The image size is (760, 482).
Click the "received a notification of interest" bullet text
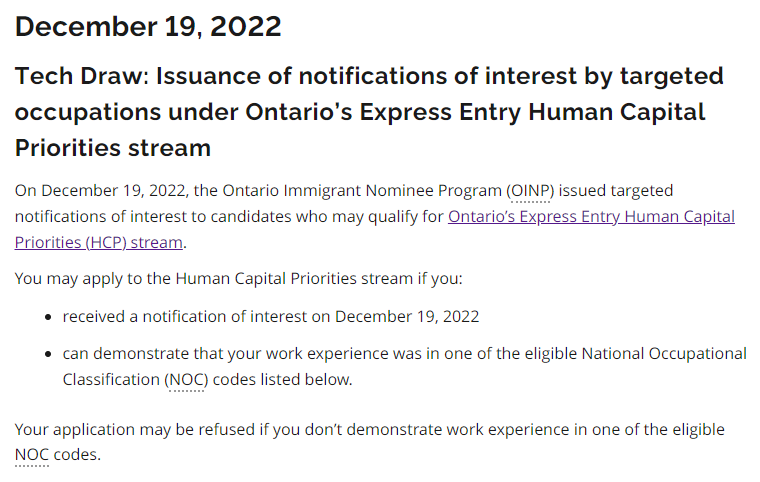200,317
